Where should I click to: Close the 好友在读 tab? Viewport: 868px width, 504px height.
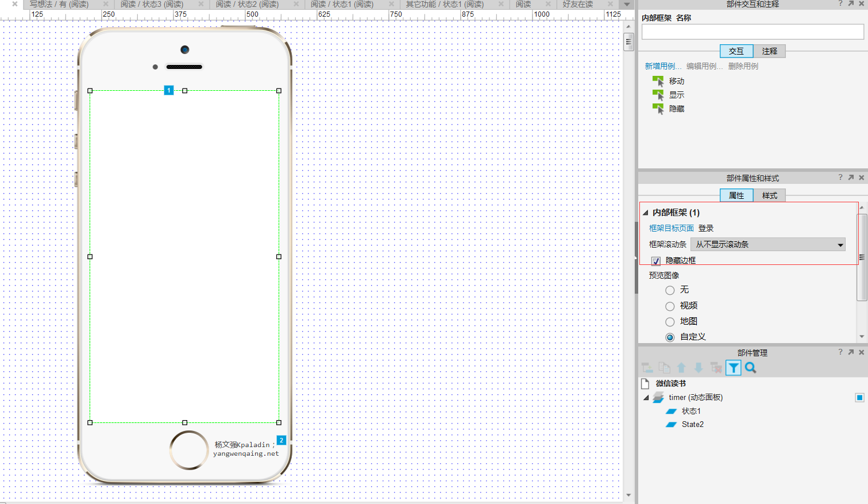(x=611, y=4)
